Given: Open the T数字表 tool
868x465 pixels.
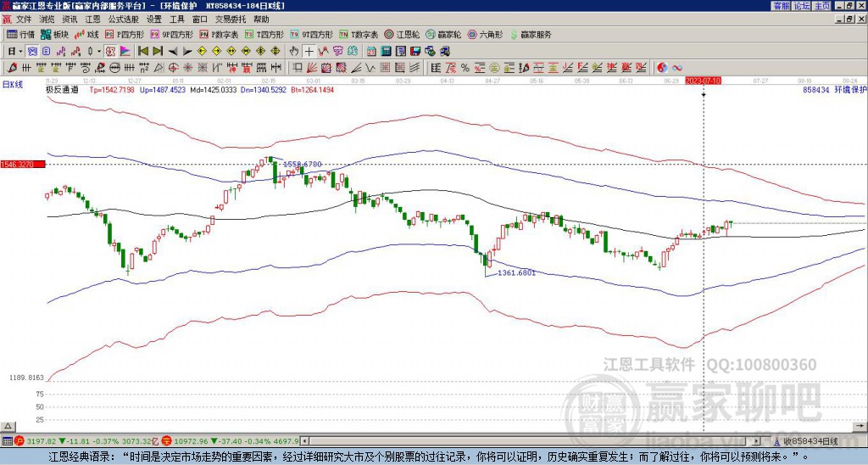Looking at the screenshot, I should pyautogui.click(x=359, y=34).
